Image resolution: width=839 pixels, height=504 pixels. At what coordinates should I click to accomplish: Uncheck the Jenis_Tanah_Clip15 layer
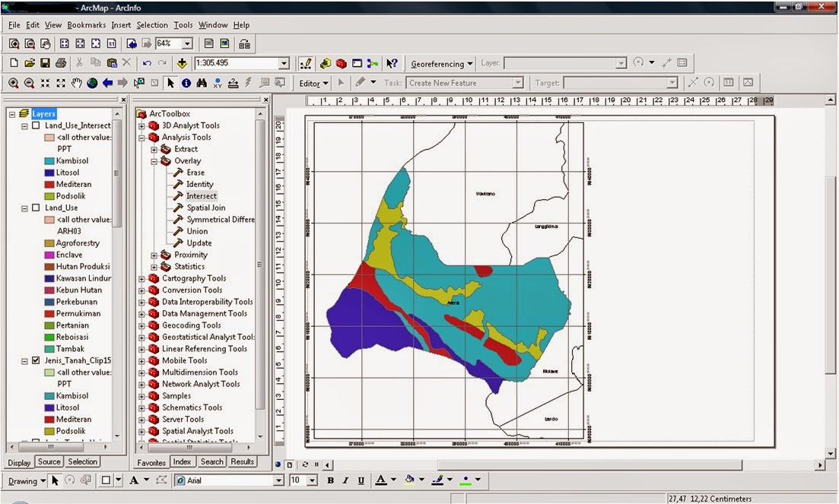point(36,360)
